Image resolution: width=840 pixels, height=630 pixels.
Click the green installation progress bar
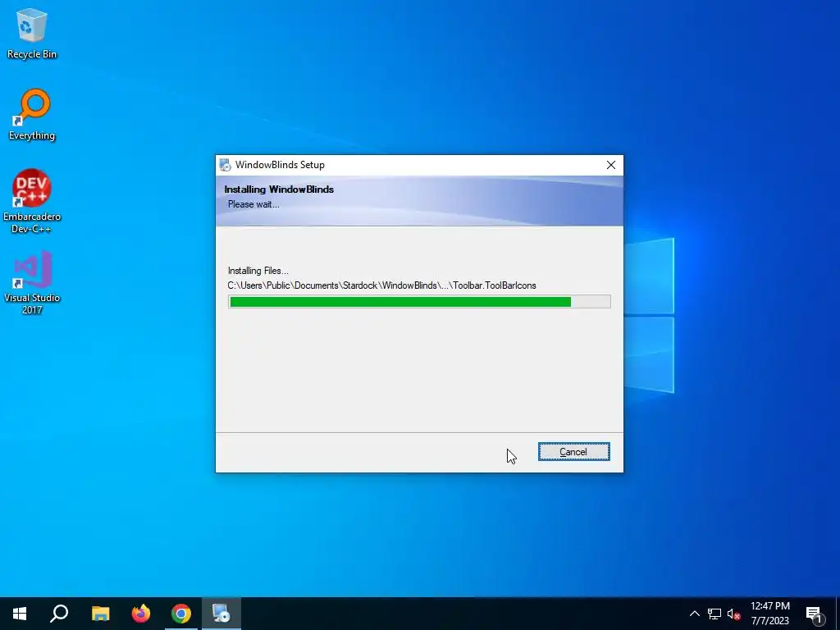419,302
